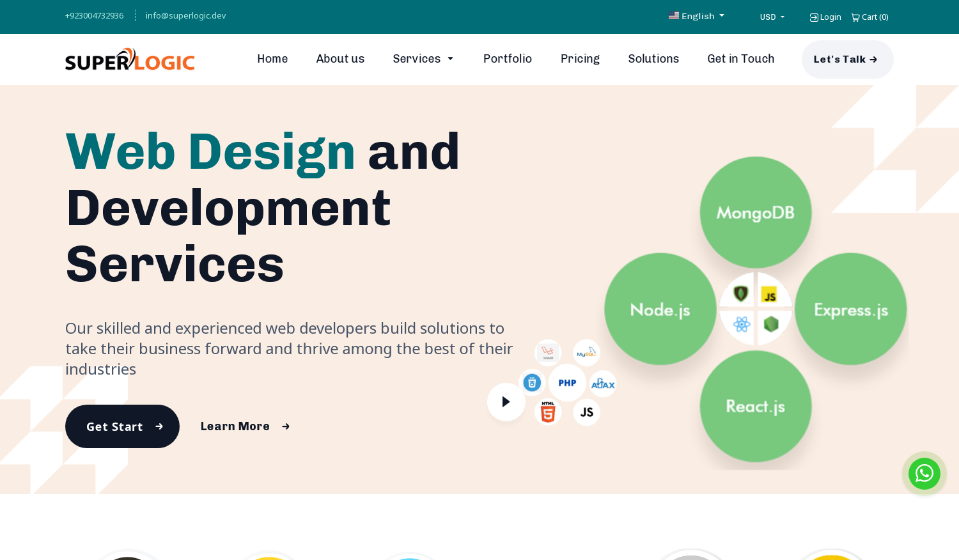Image resolution: width=959 pixels, height=560 pixels.
Task: Click the MySQL logo icon
Action: [586, 353]
